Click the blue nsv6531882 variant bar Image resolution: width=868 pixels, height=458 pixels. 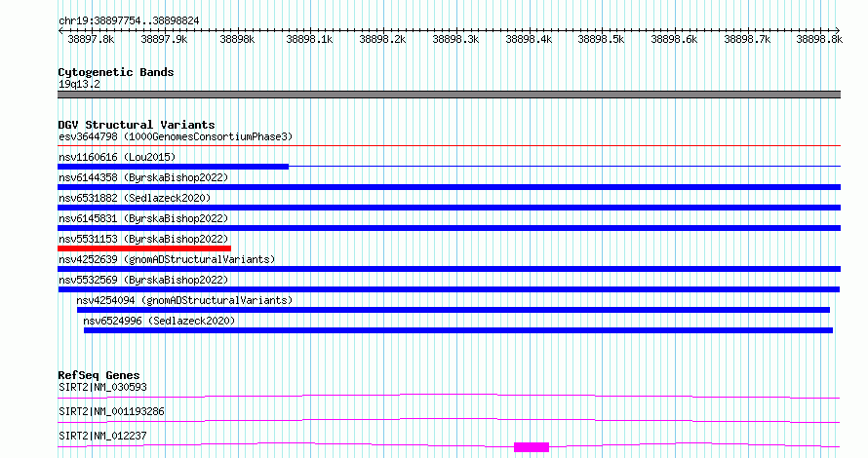pos(449,208)
